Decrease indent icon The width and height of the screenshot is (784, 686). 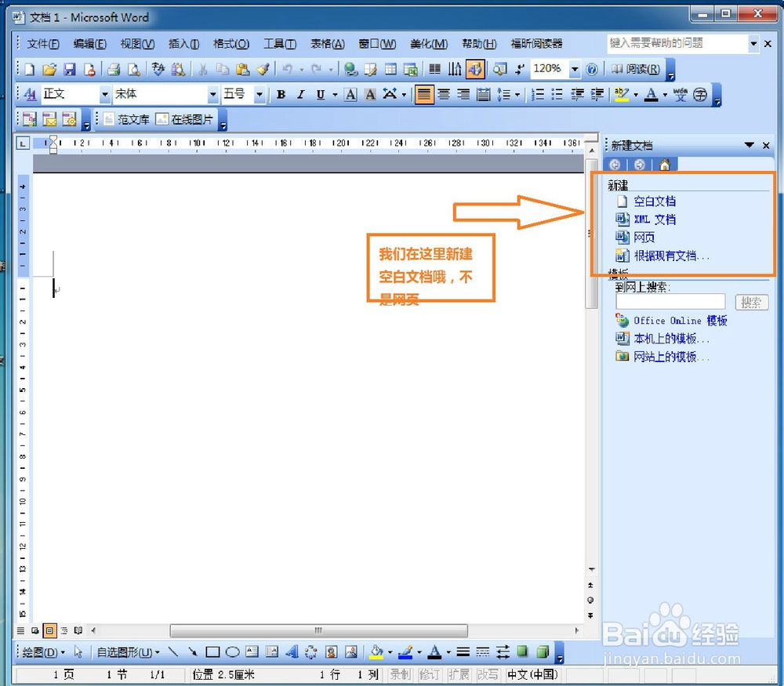[578, 94]
